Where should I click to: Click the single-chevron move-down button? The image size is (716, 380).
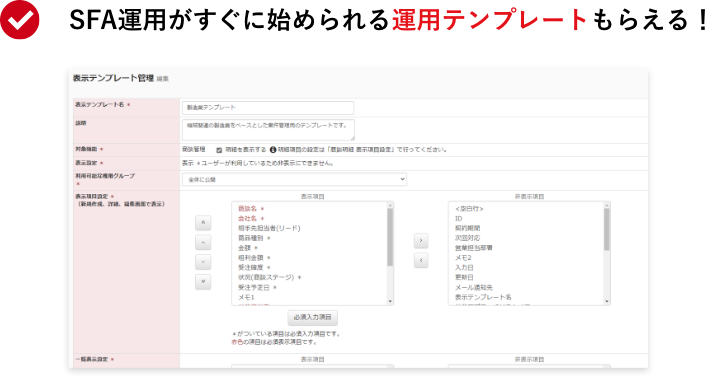pos(203,262)
